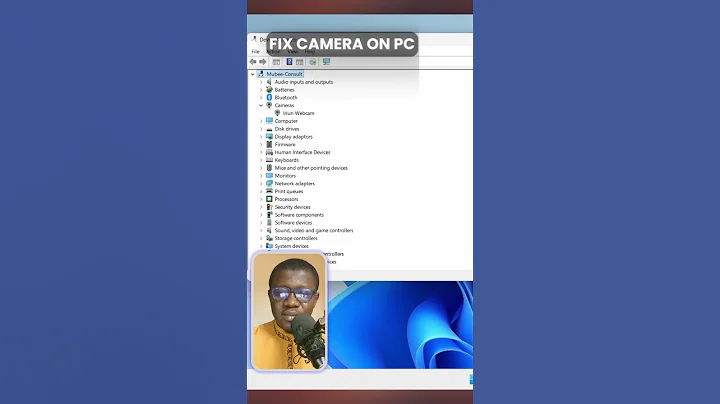The image size is (720, 404).
Task: Click the Batteries category icon
Action: pyautogui.click(x=269, y=90)
